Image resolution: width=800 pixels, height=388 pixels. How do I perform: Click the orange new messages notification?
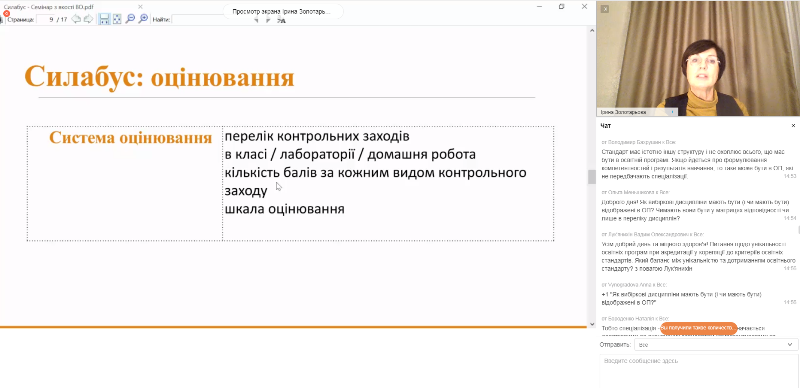[698, 328]
